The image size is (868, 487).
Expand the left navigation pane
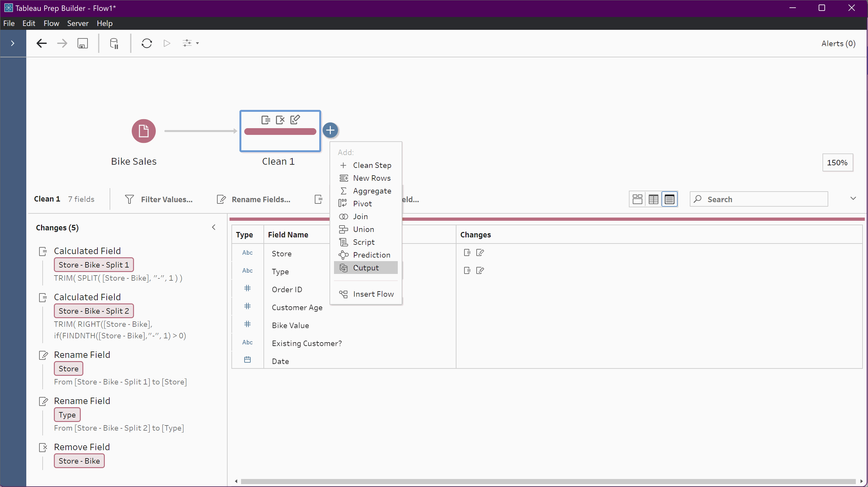click(13, 43)
